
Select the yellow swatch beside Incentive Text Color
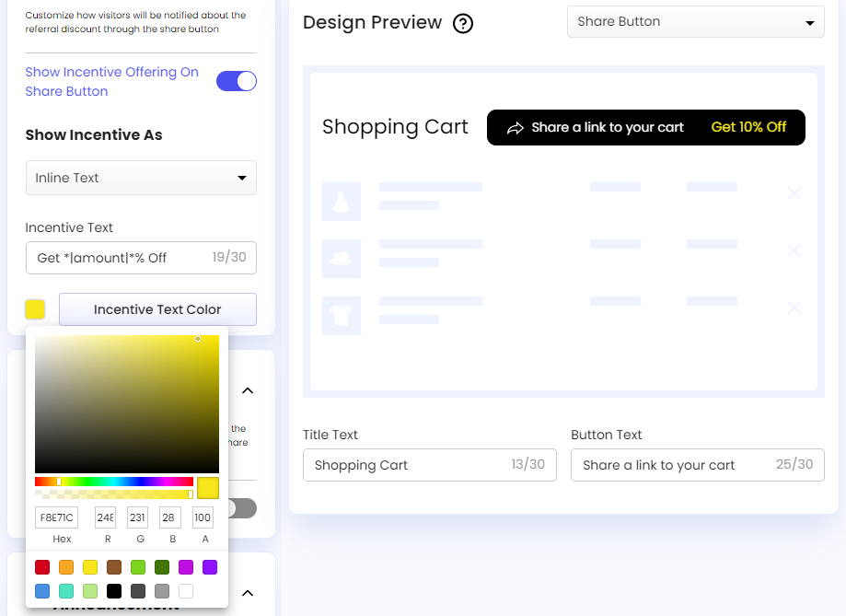pyautogui.click(x=35, y=308)
